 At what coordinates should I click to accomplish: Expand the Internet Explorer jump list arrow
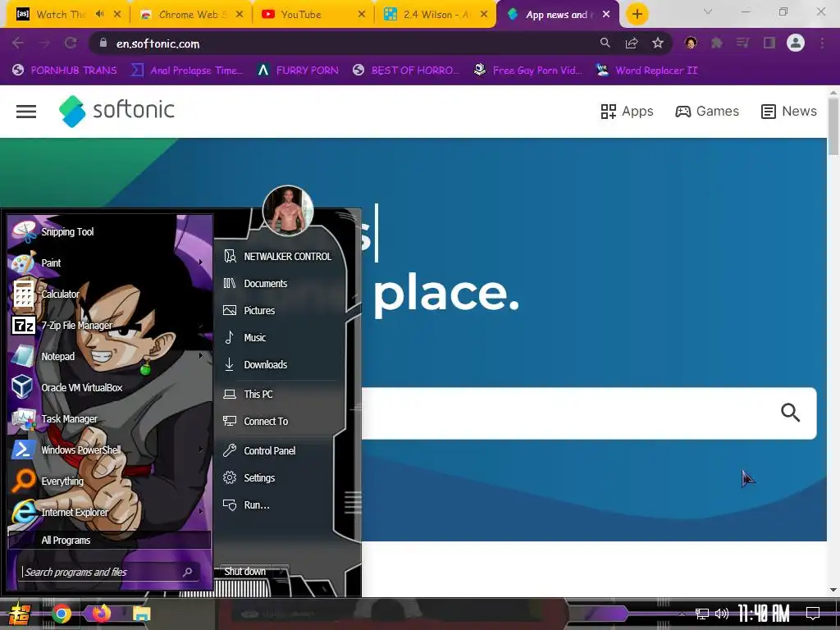tap(201, 512)
